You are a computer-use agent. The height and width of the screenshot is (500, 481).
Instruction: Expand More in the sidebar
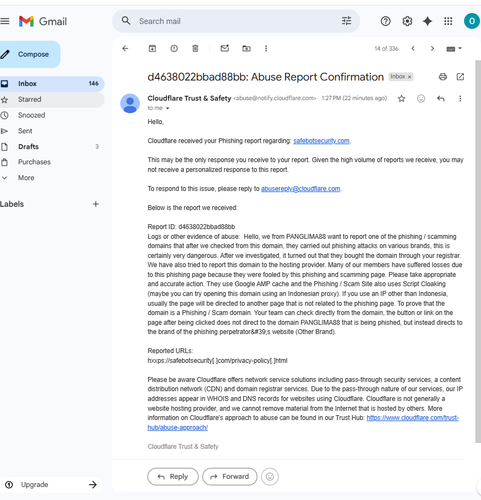point(26,178)
